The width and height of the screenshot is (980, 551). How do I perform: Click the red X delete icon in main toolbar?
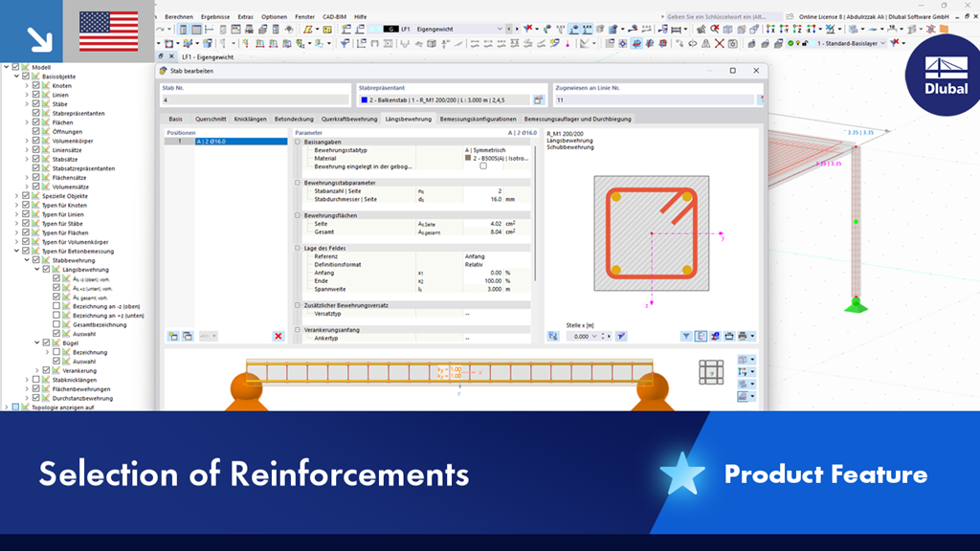(x=720, y=44)
